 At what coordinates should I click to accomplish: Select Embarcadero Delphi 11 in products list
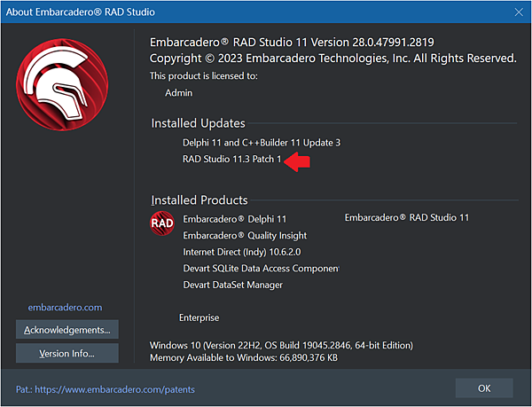235,218
